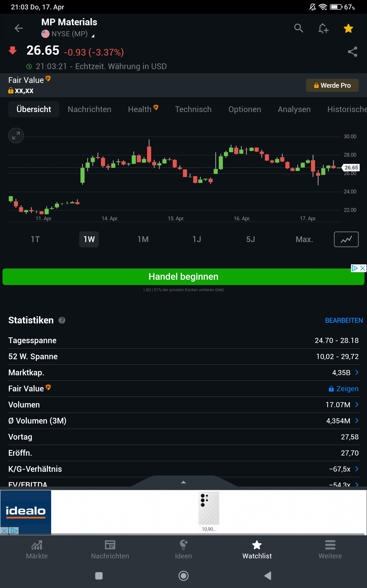Switch to the Nachrichten tab at top
This screenshot has height=588, width=367.
(89, 109)
